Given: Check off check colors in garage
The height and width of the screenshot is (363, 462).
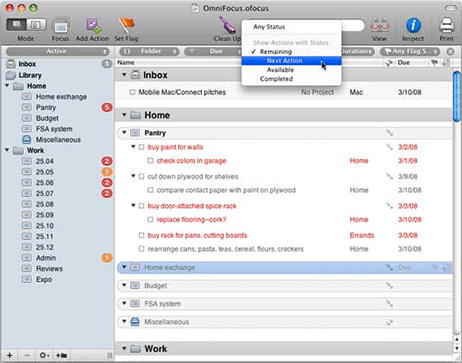Looking at the screenshot, I should 150,161.
